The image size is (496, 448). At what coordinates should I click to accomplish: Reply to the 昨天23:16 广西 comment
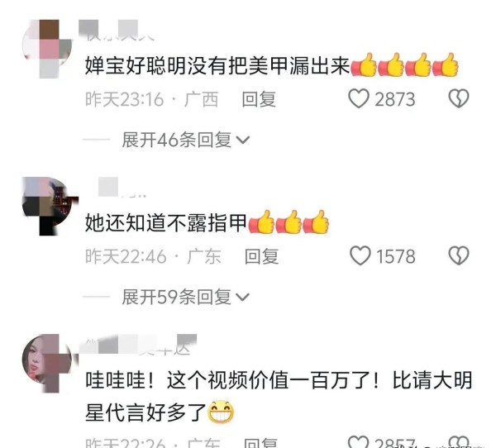click(x=259, y=99)
